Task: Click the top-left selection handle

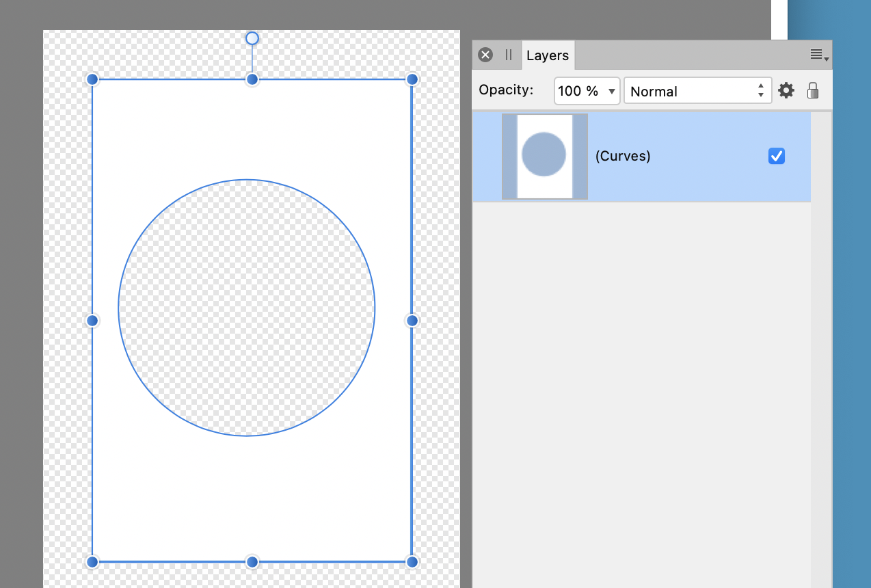Action: pos(92,79)
